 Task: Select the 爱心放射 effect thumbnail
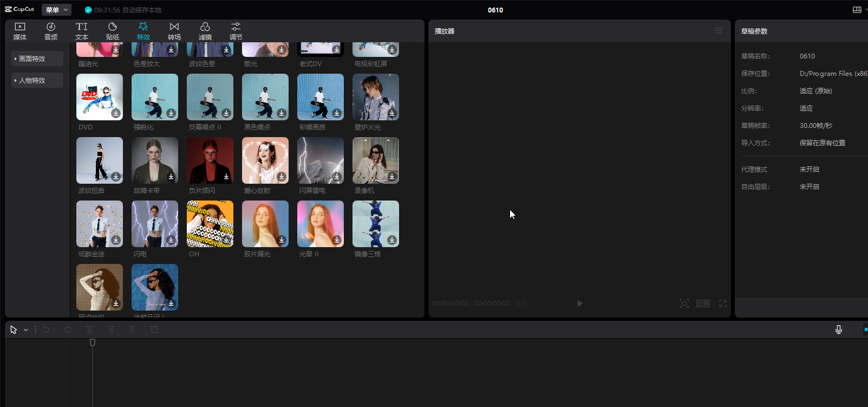coord(265,160)
